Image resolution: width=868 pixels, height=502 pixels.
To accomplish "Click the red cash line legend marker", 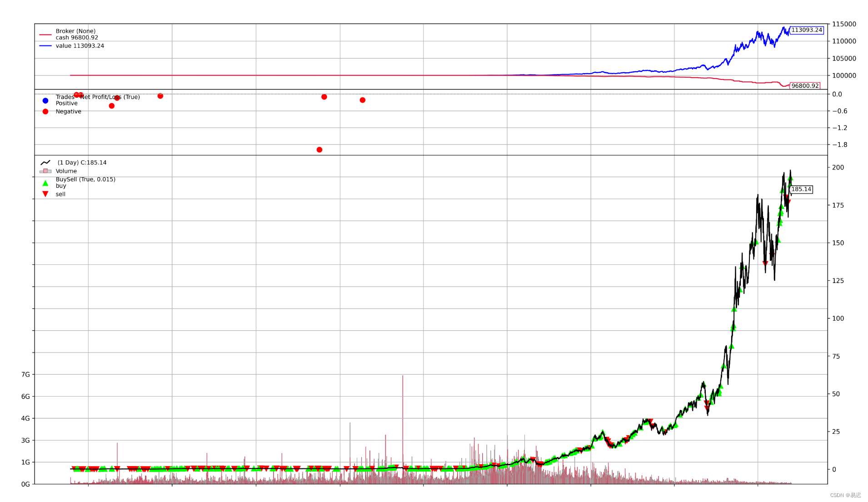I will 45,35.
